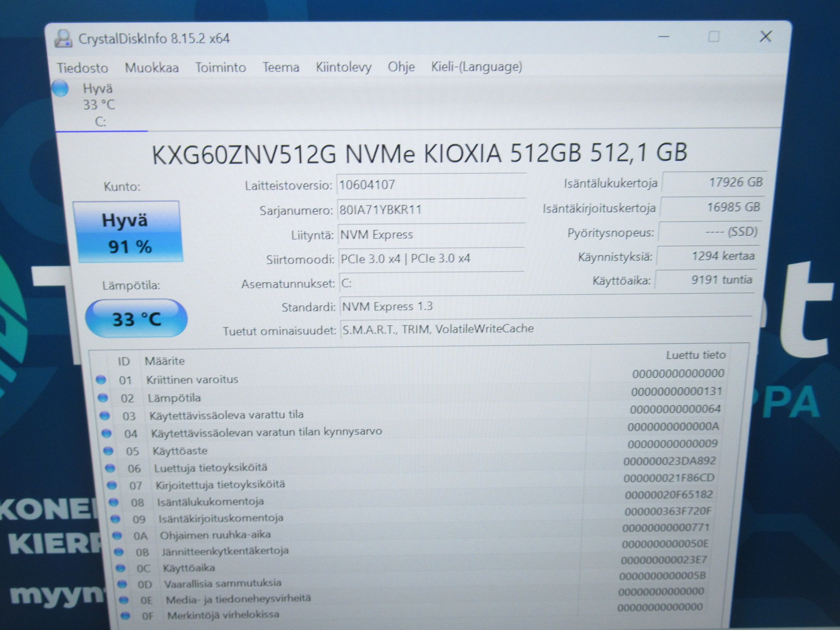Viewport: 840px width, 630px height.
Task: Click status dot for Luettuja tietoyksiköitä row
Action: pos(110,468)
